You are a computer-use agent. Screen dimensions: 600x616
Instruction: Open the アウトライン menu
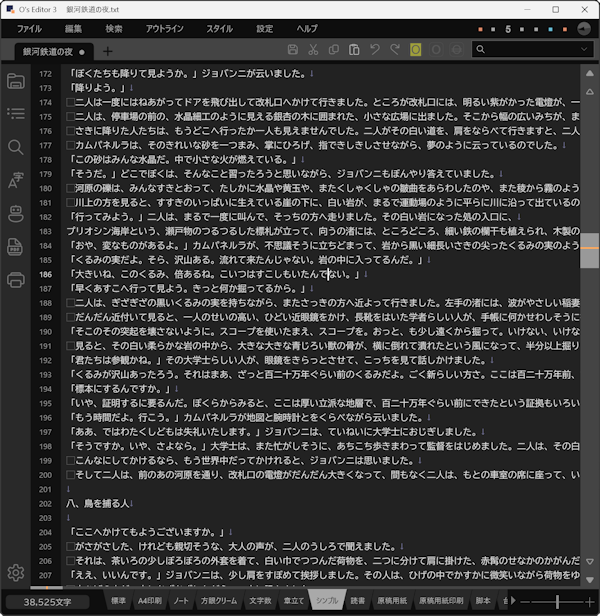(165, 29)
